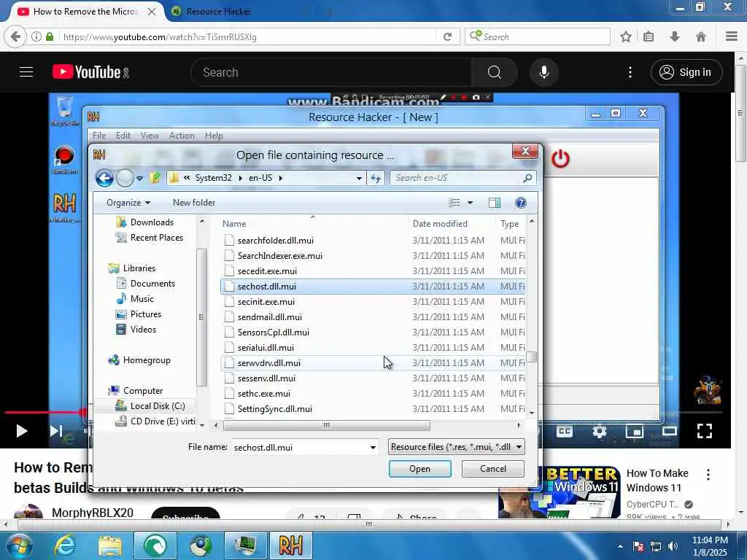Select Local Disk (C:) in navigation pane

(158, 406)
